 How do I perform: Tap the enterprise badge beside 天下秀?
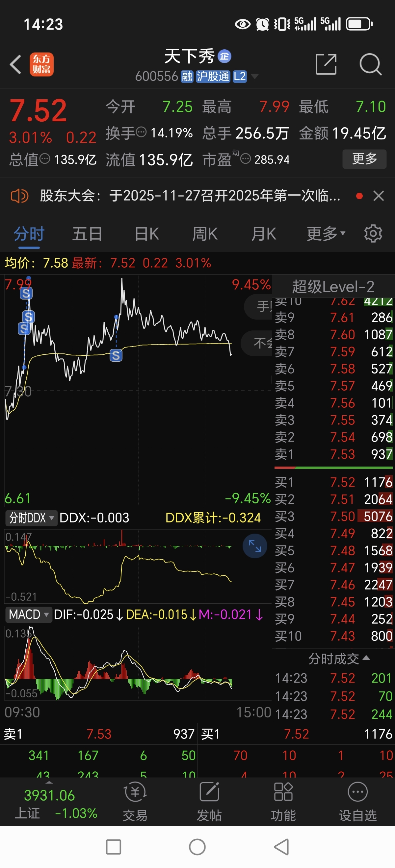point(224,56)
